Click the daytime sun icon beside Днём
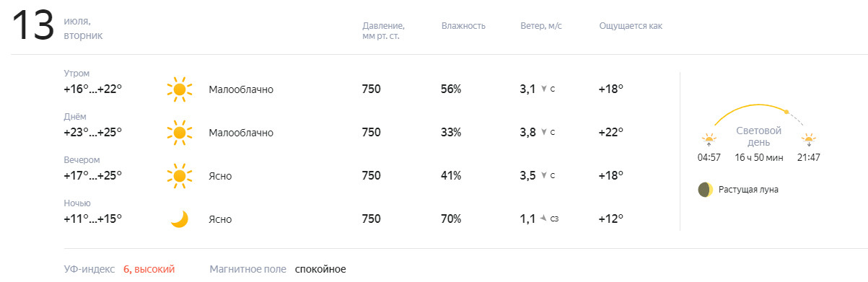Screen dimensions: 868x282 coord(180,133)
